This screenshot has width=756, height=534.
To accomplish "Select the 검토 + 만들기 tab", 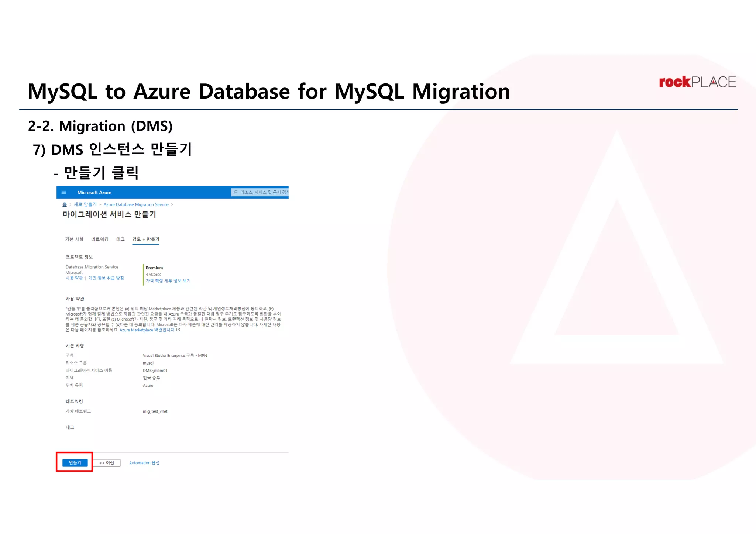I will pyautogui.click(x=146, y=239).
